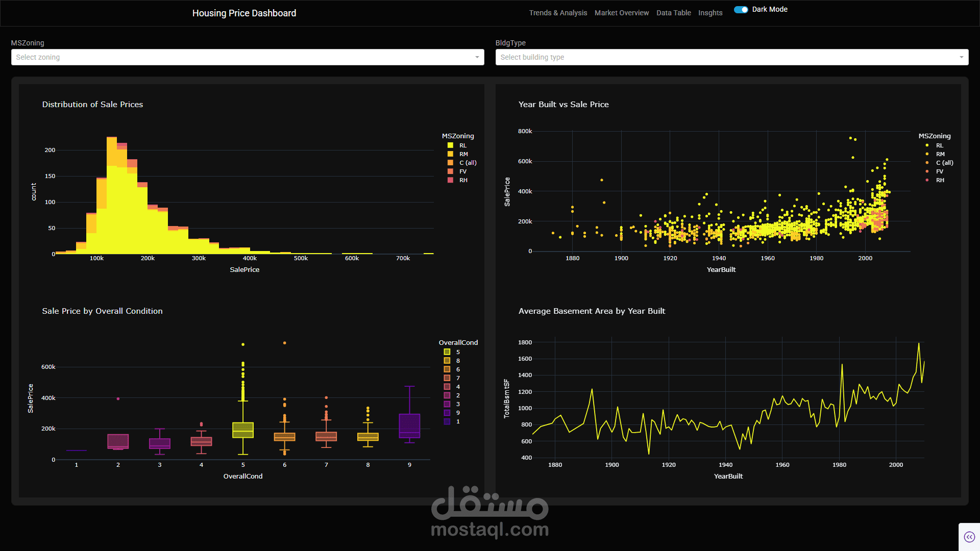Click OverallCond 1 legend box icon
Screen dimensions: 980x551
(x=447, y=421)
